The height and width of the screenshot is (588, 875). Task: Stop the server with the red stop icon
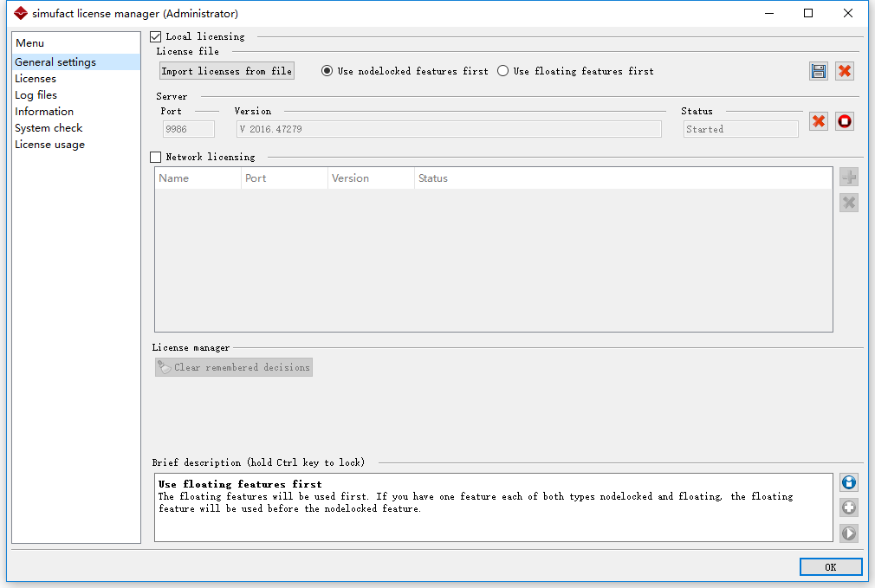pyautogui.click(x=845, y=121)
